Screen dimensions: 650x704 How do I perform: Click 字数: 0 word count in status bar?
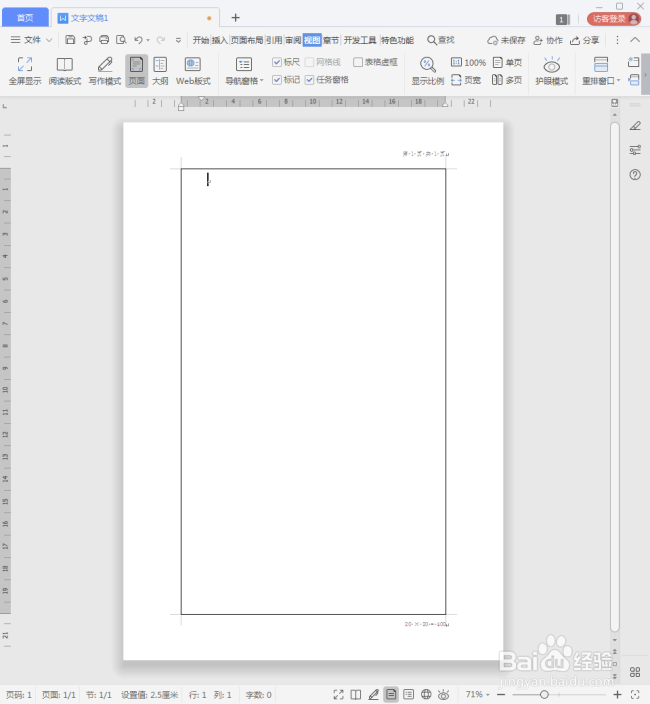(x=259, y=695)
